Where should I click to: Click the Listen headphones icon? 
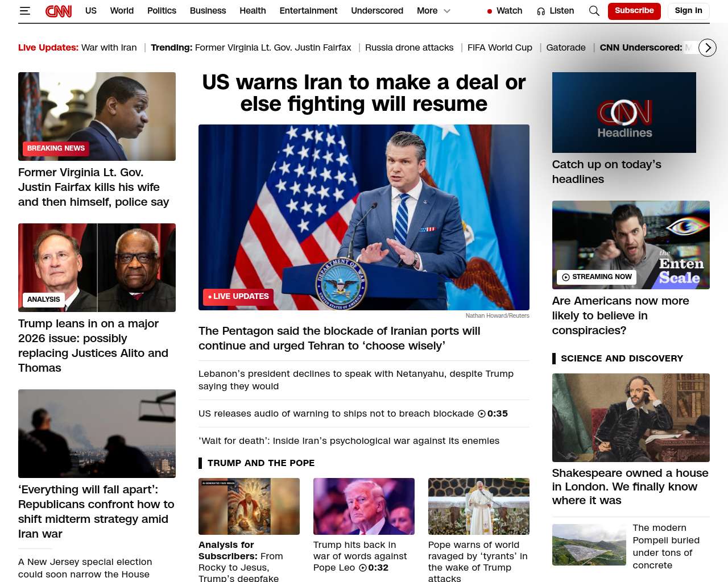[541, 11]
